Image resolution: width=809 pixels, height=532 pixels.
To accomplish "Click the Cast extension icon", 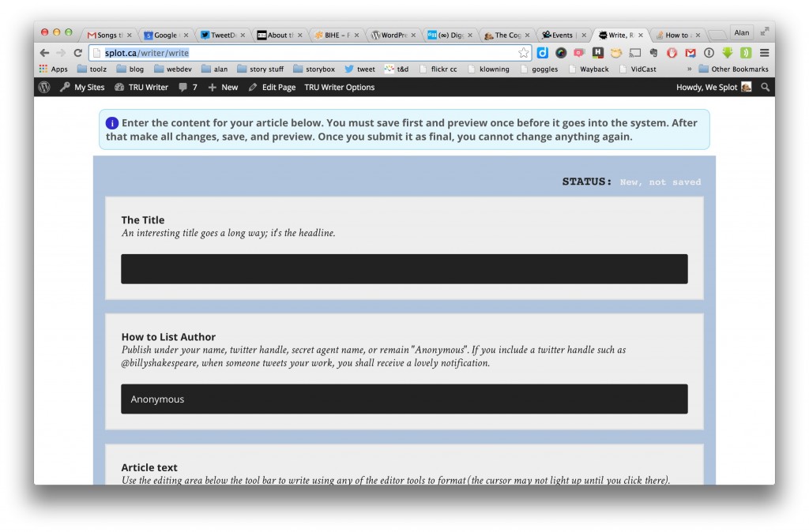I will point(635,53).
